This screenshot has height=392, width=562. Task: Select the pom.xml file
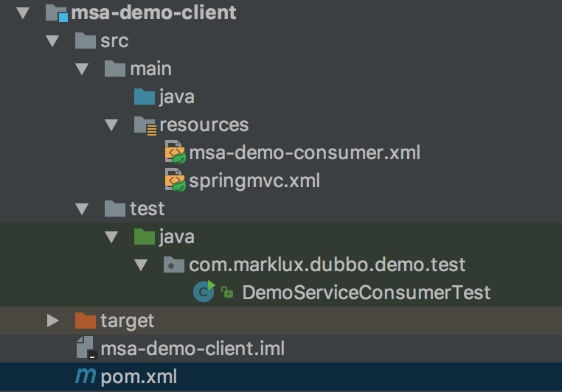139,377
